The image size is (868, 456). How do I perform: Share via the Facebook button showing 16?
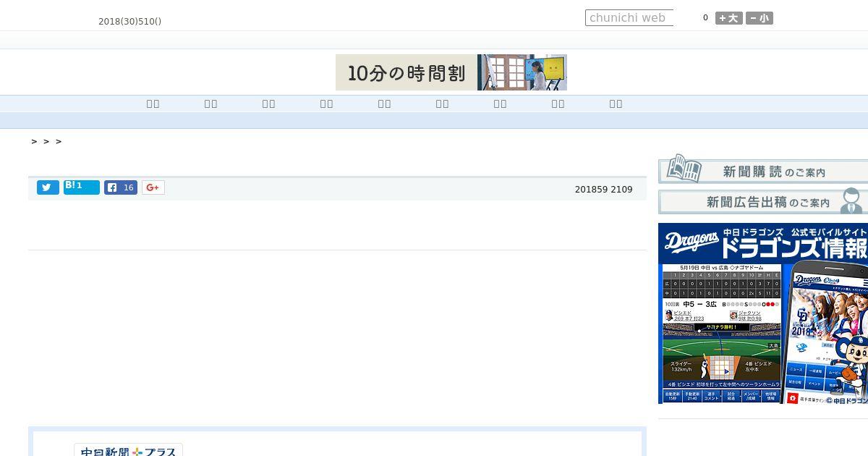point(121,187)
